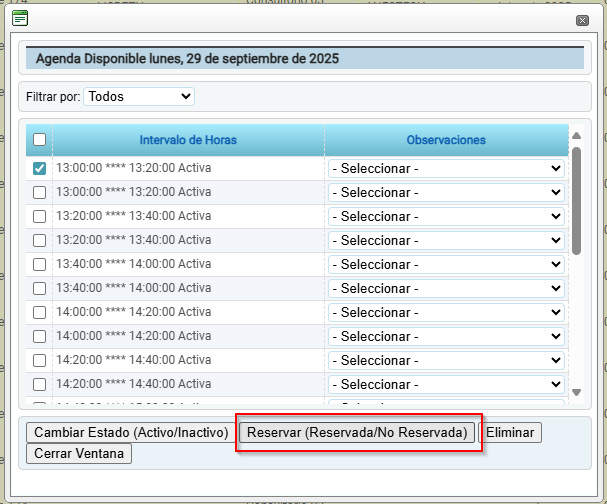This screenshot has width=607, height=504.
Task: Check the second 13:00:00 **** 13:20:00 row
Action: point(39,192)
